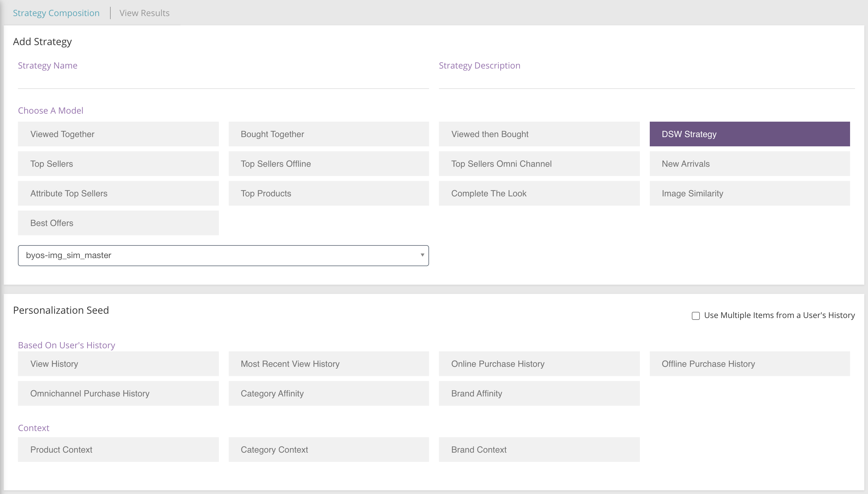This screenshot has width=868, height=494.
Task: Pick the Top Sellers Omni Channel model
Action: (539, 164)
